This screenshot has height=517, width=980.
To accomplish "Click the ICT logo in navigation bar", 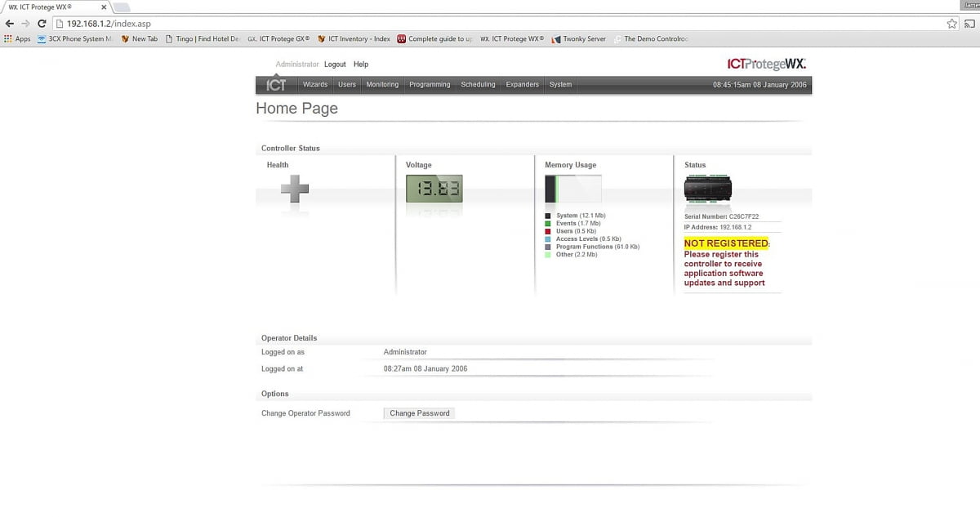I will tap(276, 85).
